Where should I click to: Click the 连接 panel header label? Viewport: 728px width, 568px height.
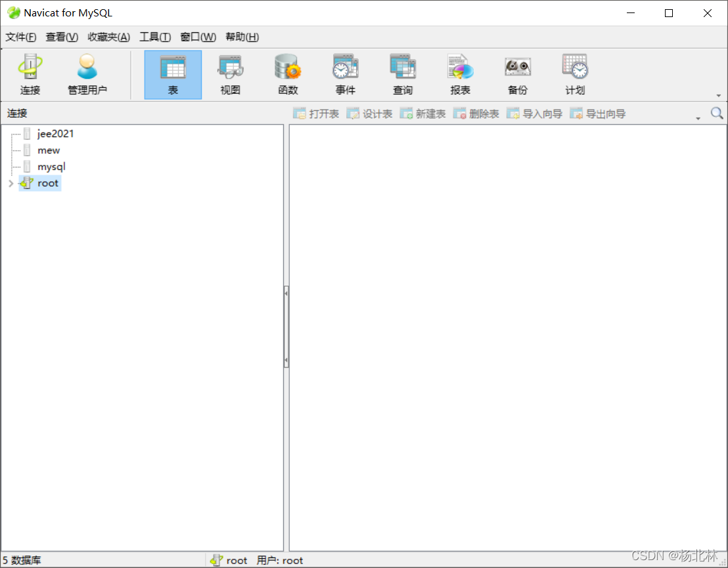point(17,113)
